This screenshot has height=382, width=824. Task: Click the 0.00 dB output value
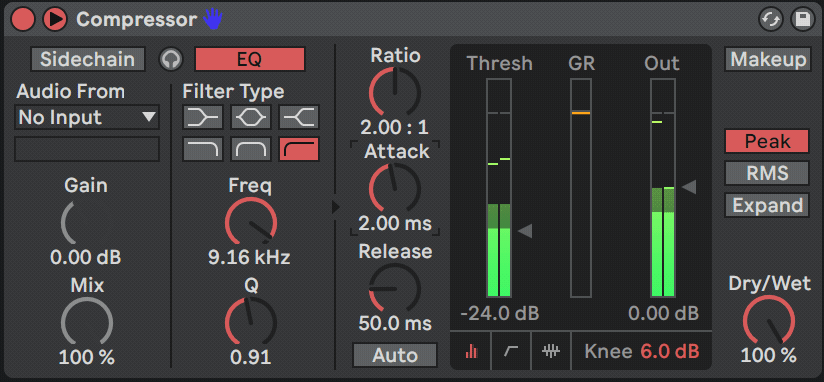pos(664,314)
